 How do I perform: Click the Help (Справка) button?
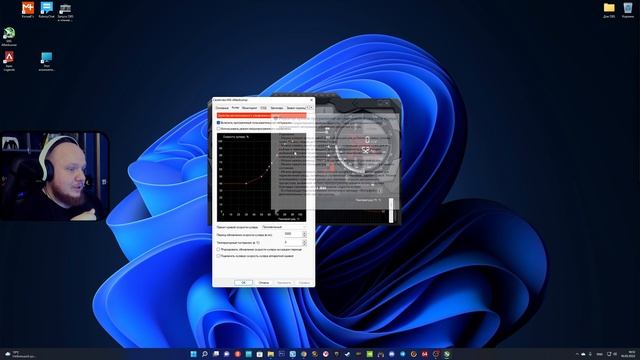pos(304,282)
